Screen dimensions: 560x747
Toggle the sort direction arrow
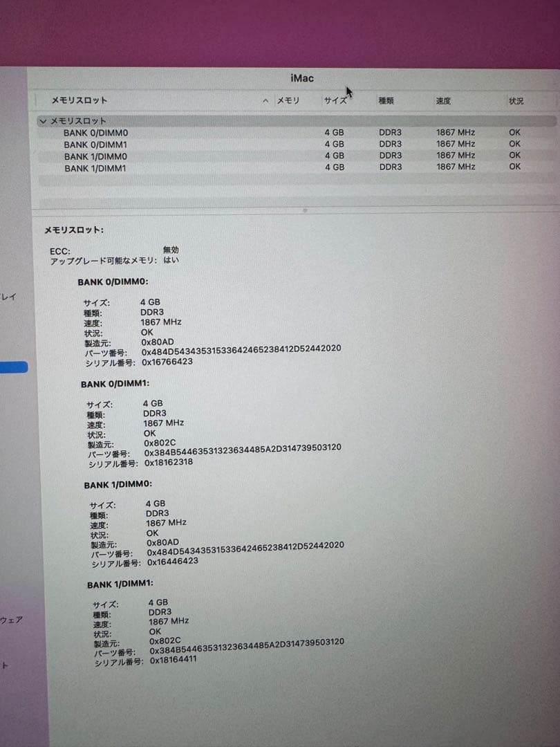coord(265,100)
